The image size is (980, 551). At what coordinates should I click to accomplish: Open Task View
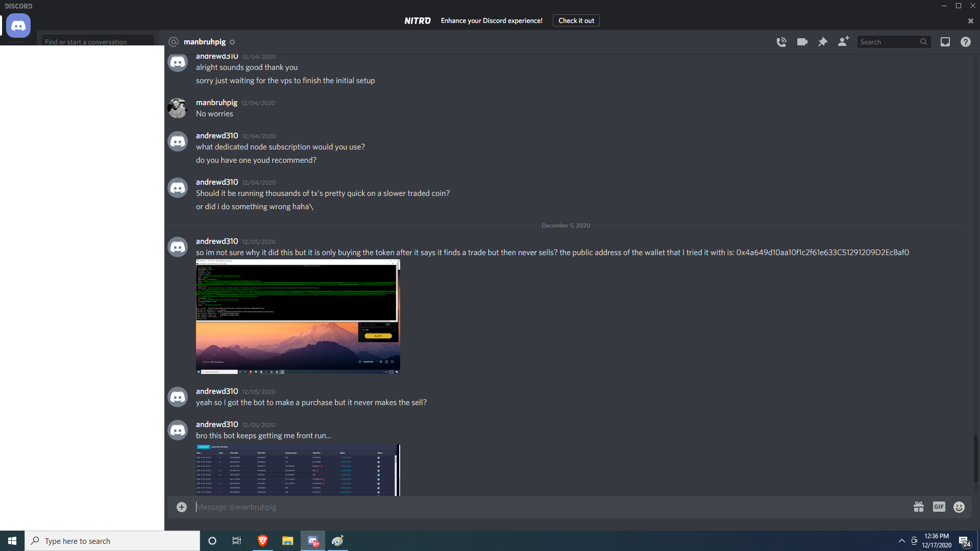coord(237,541)
